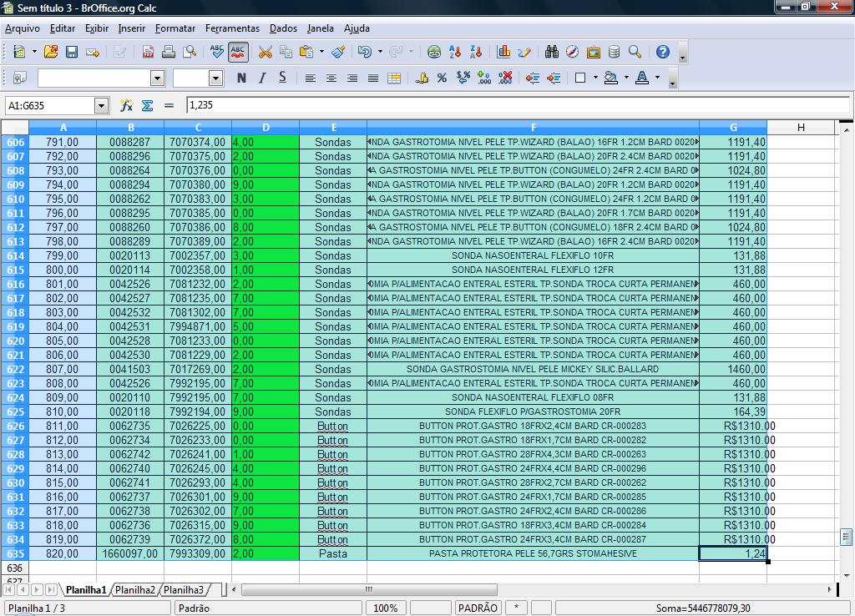Copy the selection to clipboard
Screen dimensions: 855x616
pyautogui.click(x=286, y=52)
